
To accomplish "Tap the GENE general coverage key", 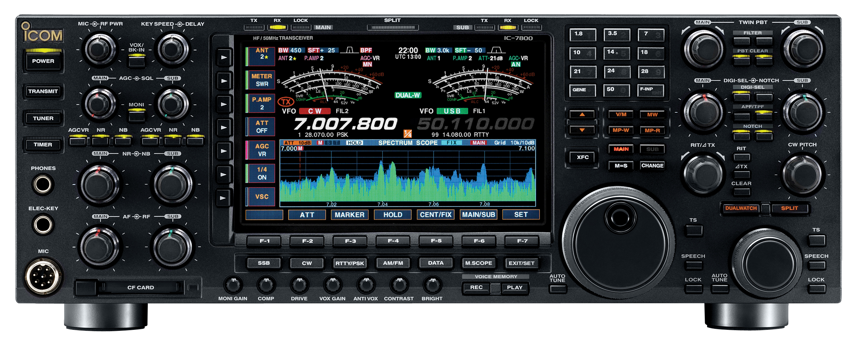I will (582, 91).
